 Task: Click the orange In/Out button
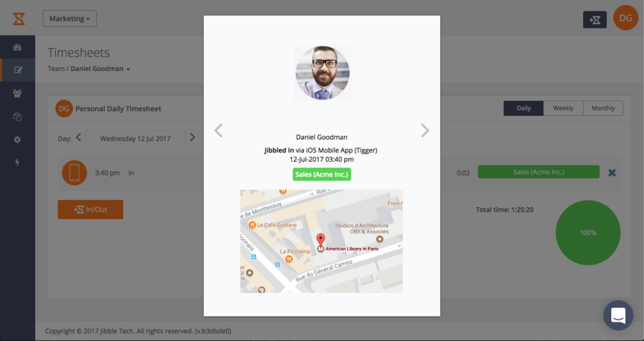tap(90, 210)
